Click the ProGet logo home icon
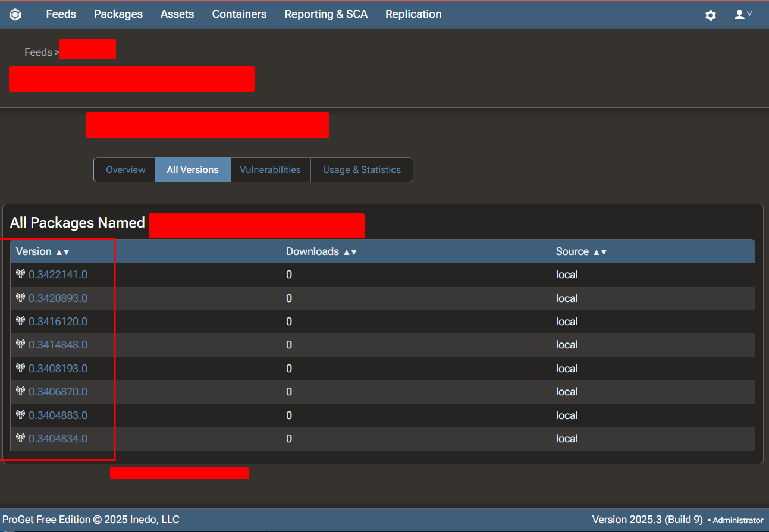 [x=15, y=14]
